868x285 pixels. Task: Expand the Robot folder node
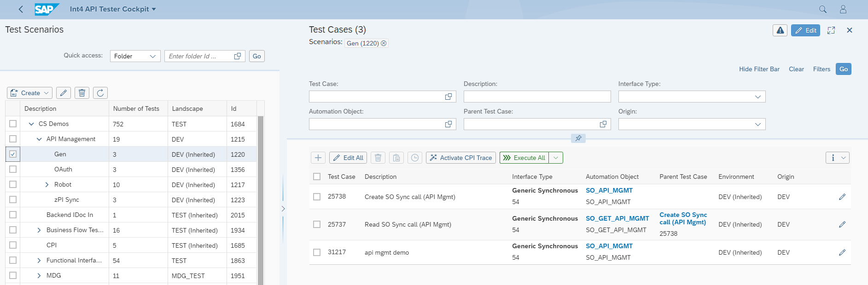pyautogui.click(x=47, y=184)
